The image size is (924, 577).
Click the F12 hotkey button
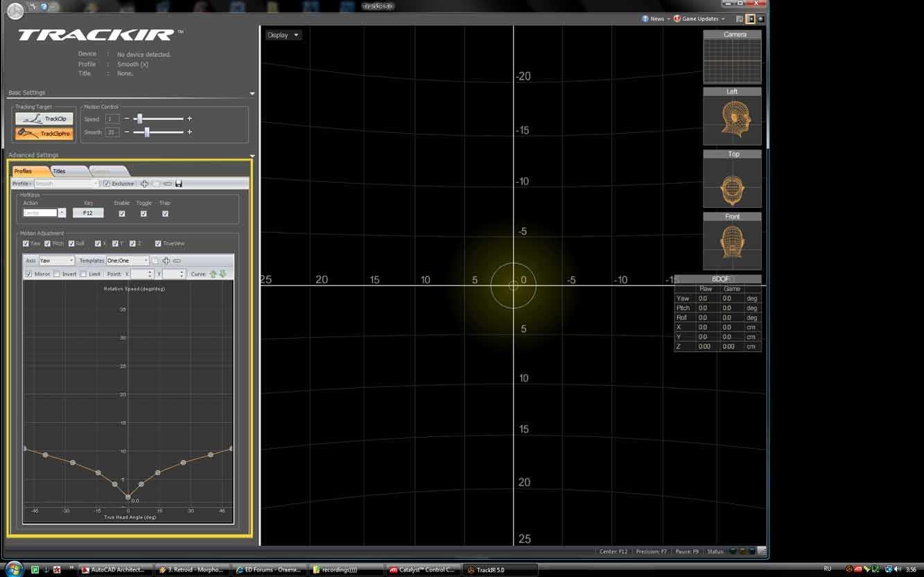tap(88, 213)
